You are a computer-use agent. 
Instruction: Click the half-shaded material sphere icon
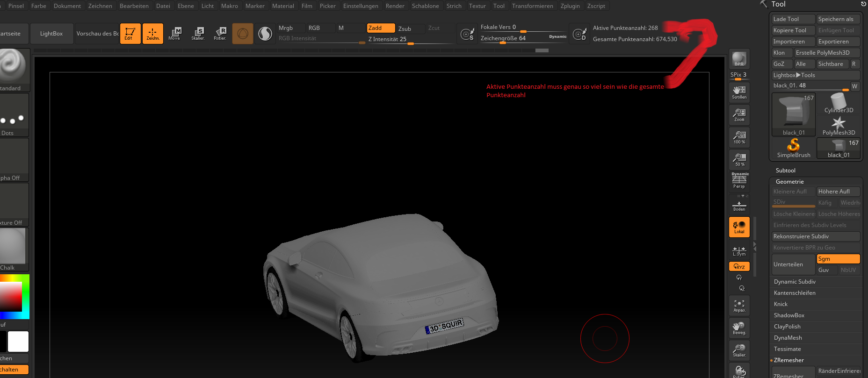click(x=265, y=34)
